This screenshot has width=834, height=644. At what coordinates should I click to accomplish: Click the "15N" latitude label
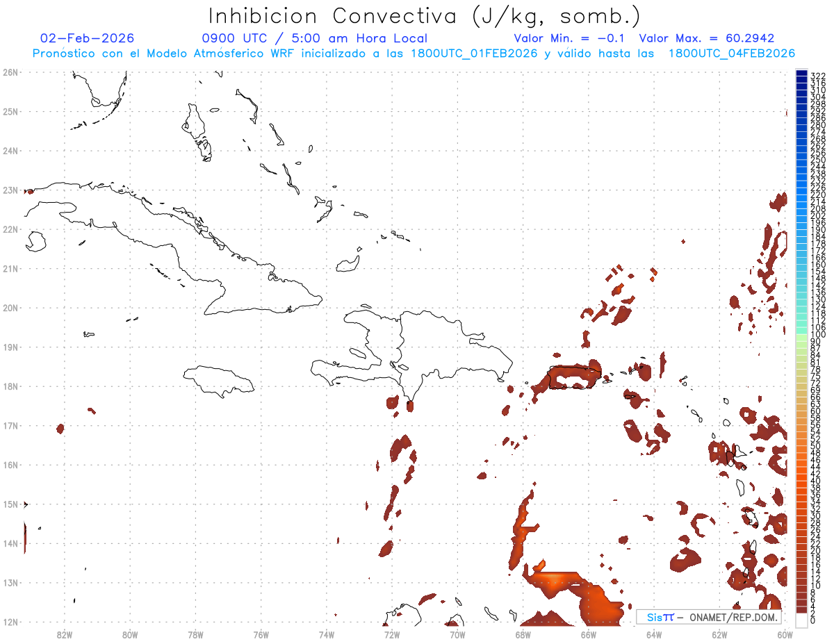(10, 504)
